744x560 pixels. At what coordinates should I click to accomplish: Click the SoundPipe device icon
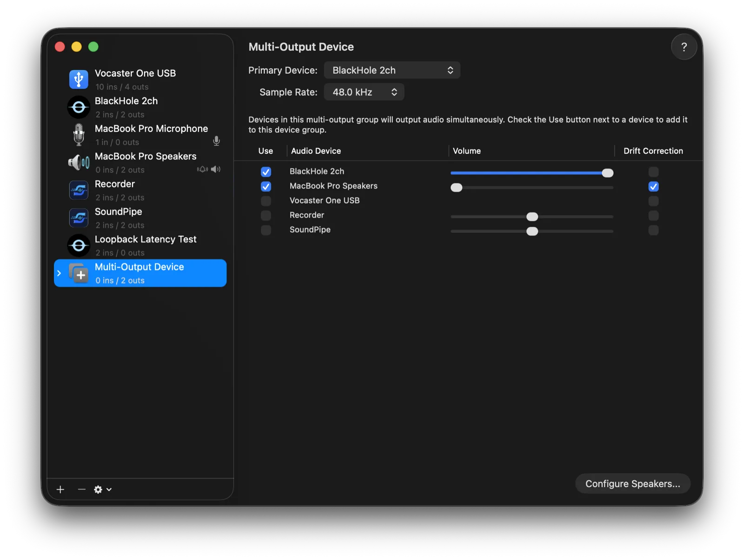[79, 217]
